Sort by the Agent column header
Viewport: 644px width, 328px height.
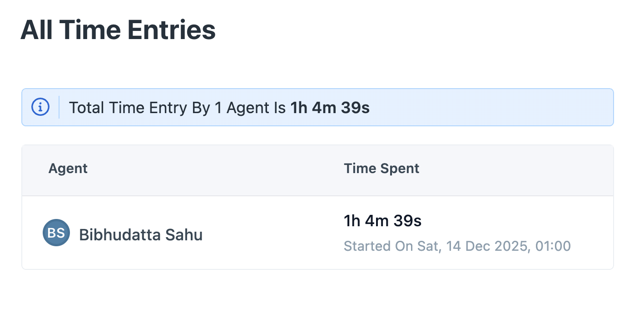[x=68, y=169]
